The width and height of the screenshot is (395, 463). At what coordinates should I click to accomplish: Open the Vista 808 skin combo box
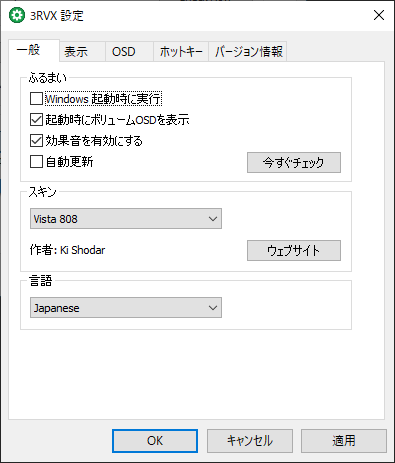pyautogui.click(x=126, y=219)
